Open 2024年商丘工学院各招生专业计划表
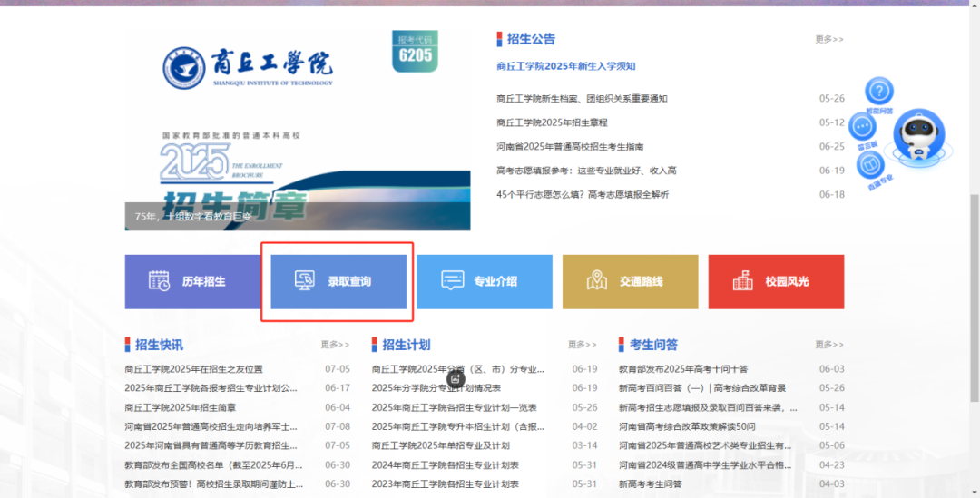The image size is (980, 498). [x=445, y=464]
